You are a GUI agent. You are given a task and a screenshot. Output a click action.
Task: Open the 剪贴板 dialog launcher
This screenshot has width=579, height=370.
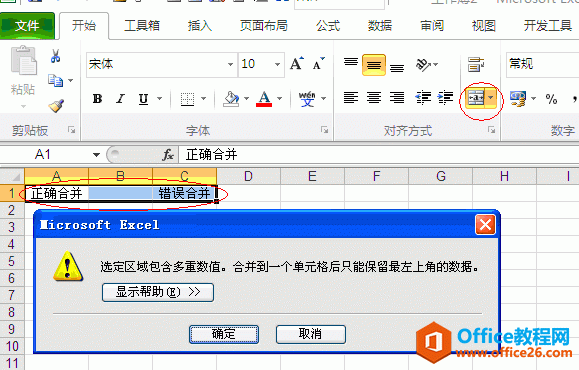point(72,130)
